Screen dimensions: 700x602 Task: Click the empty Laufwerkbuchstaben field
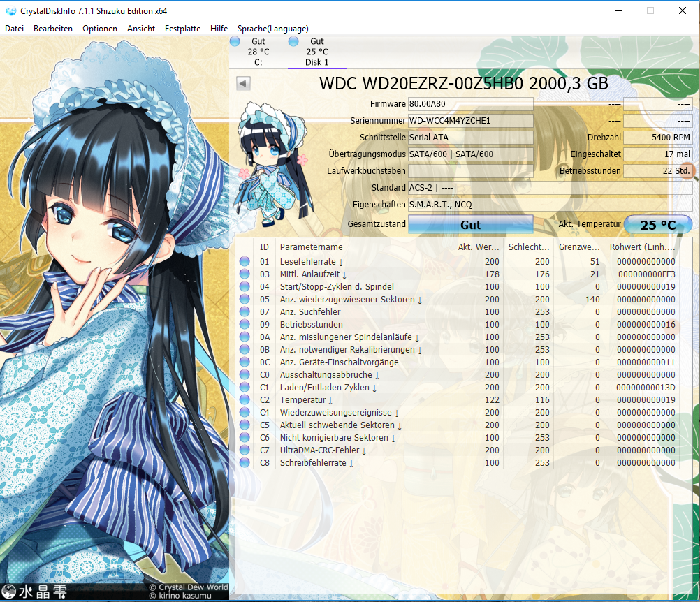click(471, 171)
